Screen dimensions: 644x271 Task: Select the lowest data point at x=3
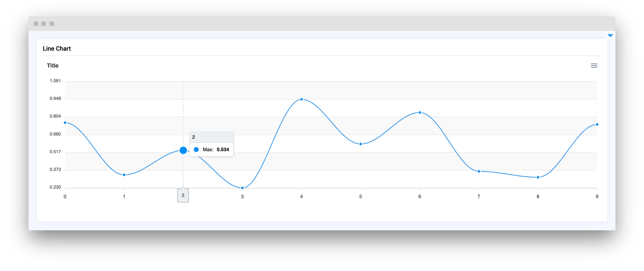click(242, 188)
